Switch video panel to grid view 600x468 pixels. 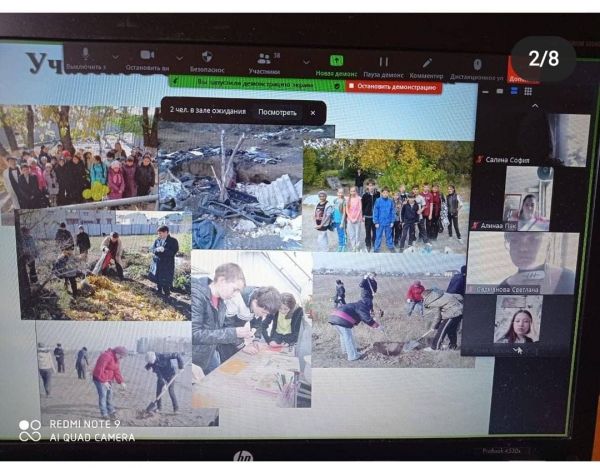(x=528, y=91)
